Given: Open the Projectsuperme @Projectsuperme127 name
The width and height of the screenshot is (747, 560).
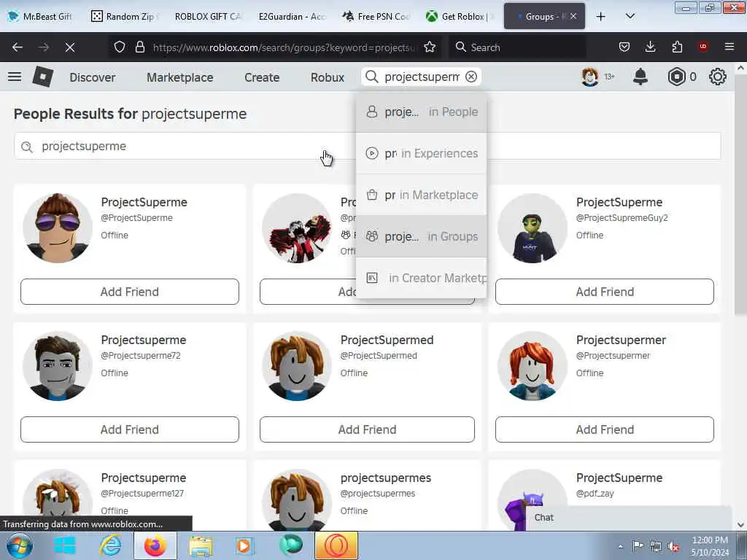Looking at the screenshot, I should pos(144,478).
